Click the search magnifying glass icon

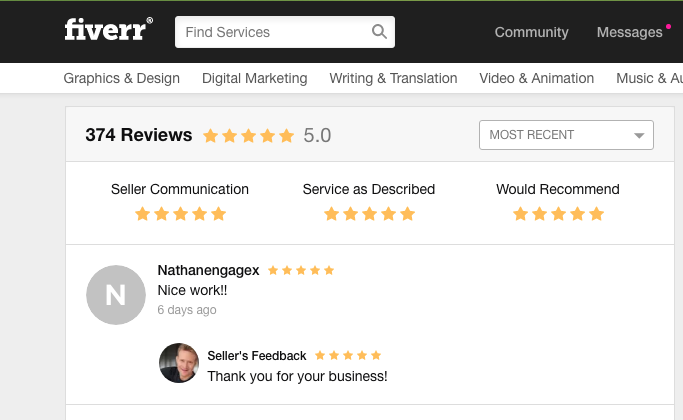[x=379, y=32]
